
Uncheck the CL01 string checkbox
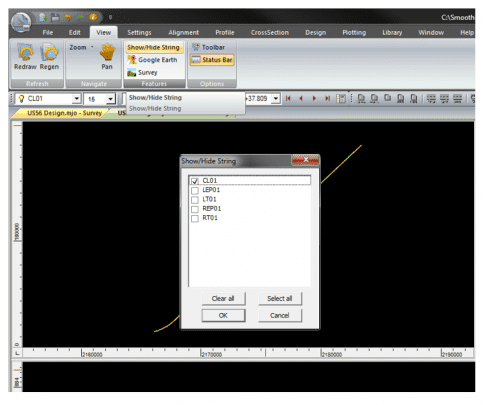[x=195, y=181]
